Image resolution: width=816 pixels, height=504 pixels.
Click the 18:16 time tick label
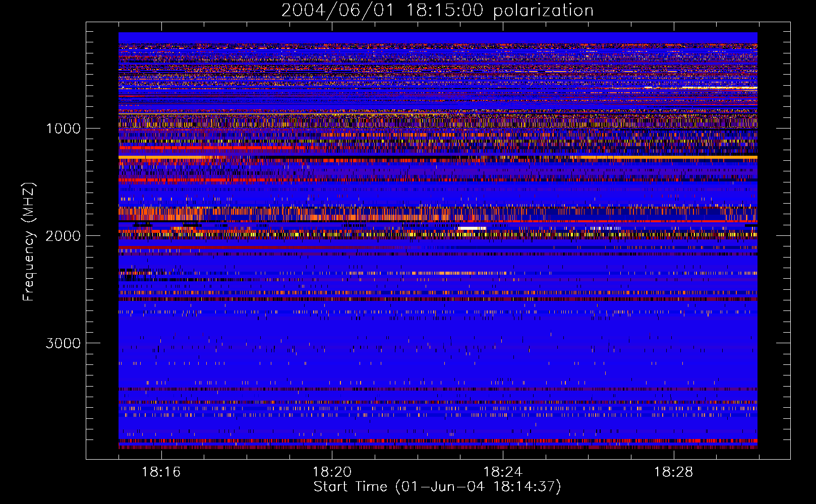[161, 472]
